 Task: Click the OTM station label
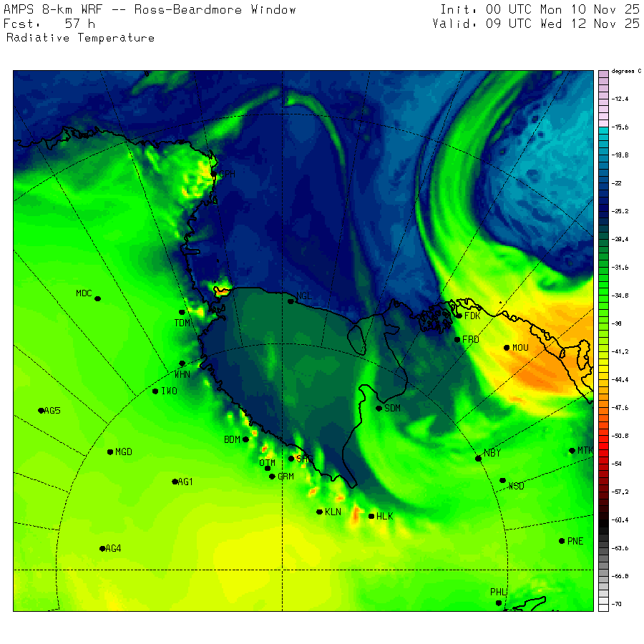pyautogui.click(x=267, y=463)
